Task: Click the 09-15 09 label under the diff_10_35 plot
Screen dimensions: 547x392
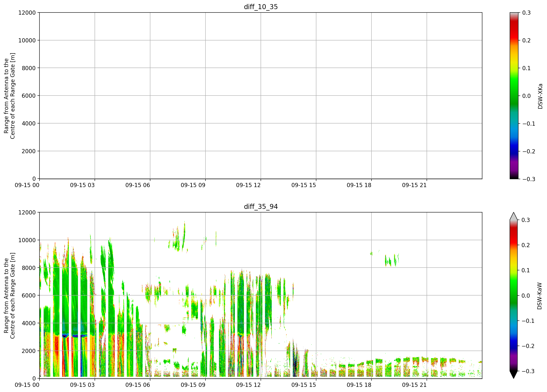Action: coord(193,185)
